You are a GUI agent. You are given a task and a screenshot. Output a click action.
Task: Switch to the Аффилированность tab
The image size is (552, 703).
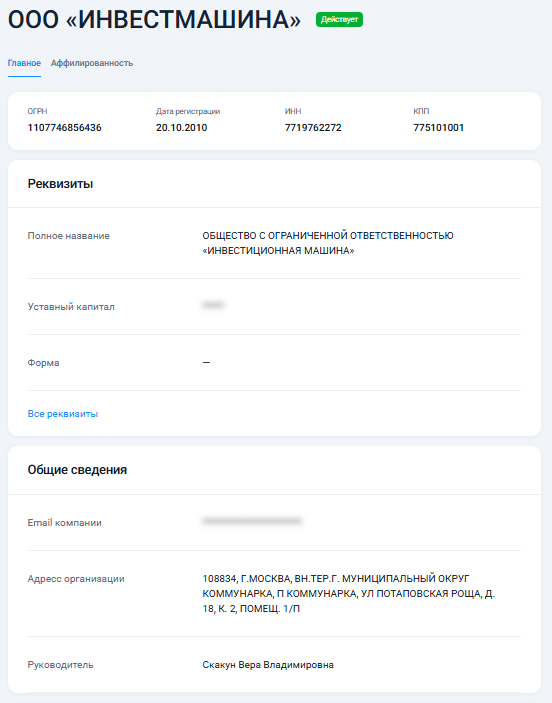[x=91, y=63]
